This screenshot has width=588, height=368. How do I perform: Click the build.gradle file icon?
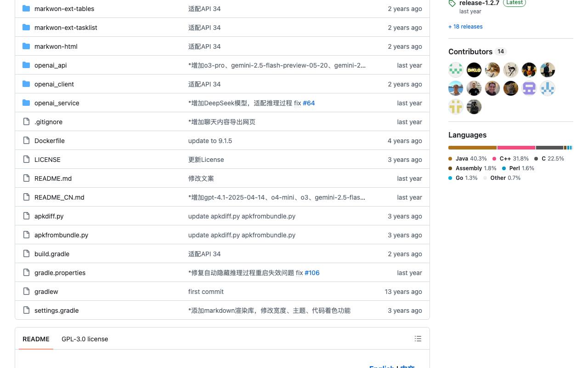pyautogui.click(x=26, y=254)
